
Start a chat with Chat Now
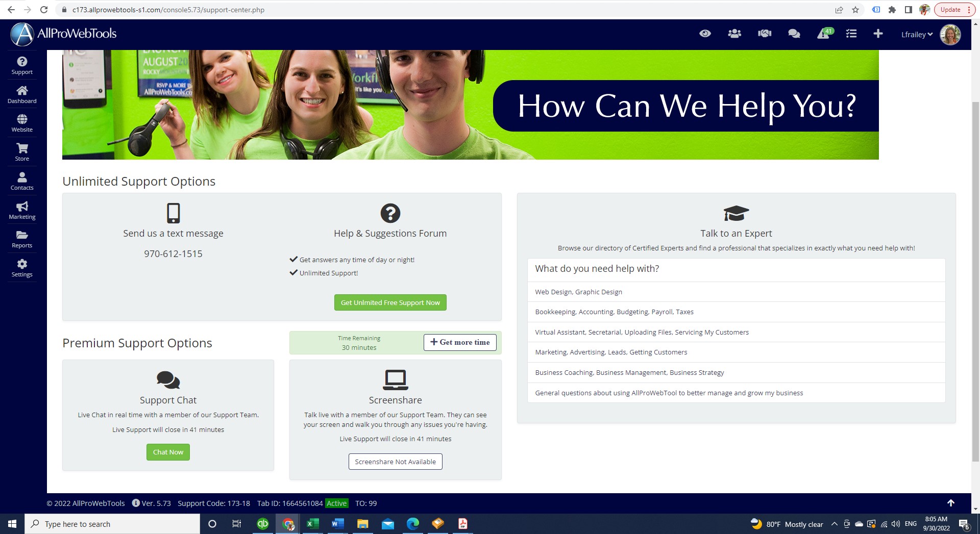coord(168,452)
